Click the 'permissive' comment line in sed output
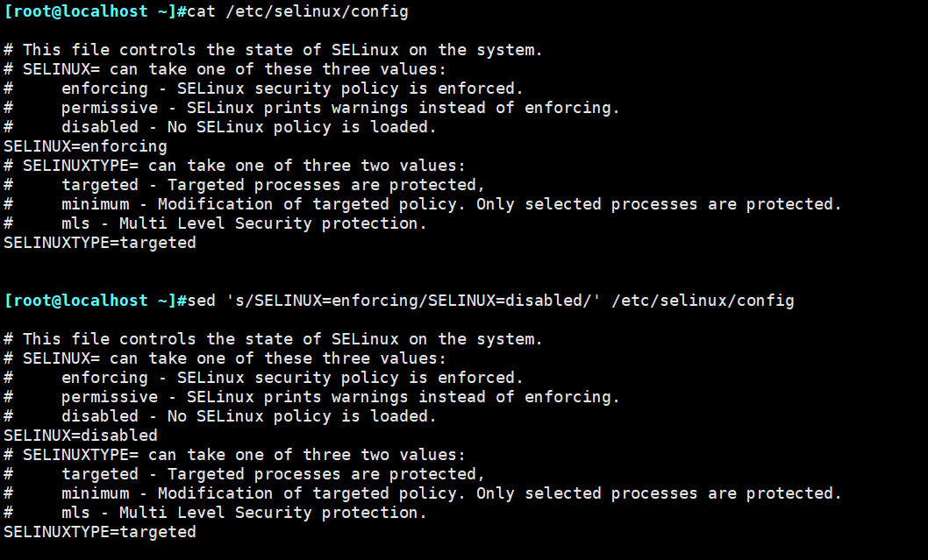The height and width of the screenshot is (560, 928). (339, 397)
